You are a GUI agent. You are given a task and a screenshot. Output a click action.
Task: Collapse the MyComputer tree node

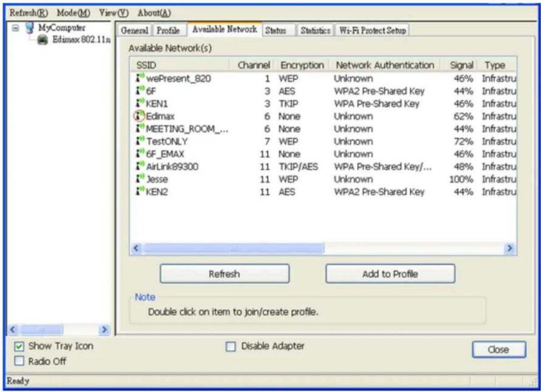point(15,28)
